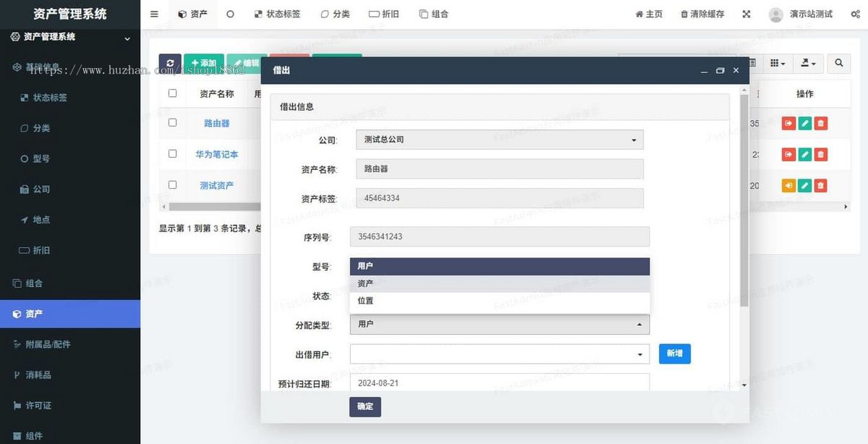Screen dimensions: 868x444
Task: Click the 确定 confirm button in the dialog
Action: click(x=365, y=406)
